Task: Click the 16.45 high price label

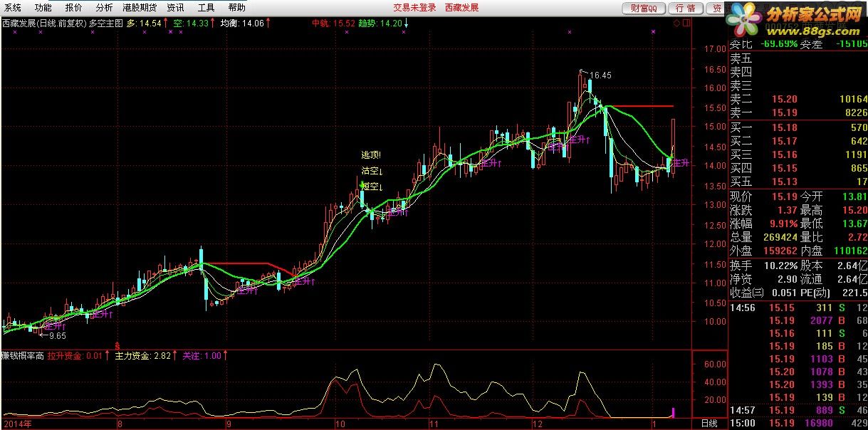Action: (600, 75)
